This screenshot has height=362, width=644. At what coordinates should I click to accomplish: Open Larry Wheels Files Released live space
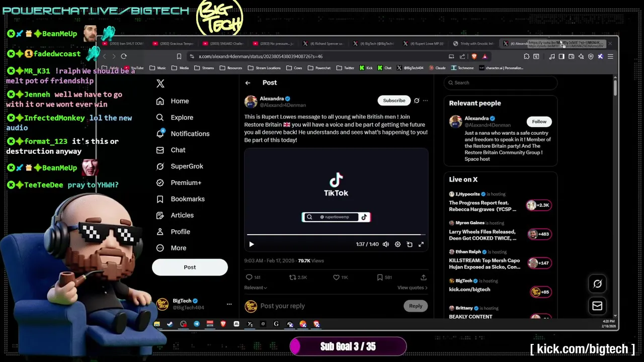(x=501, y=230)
